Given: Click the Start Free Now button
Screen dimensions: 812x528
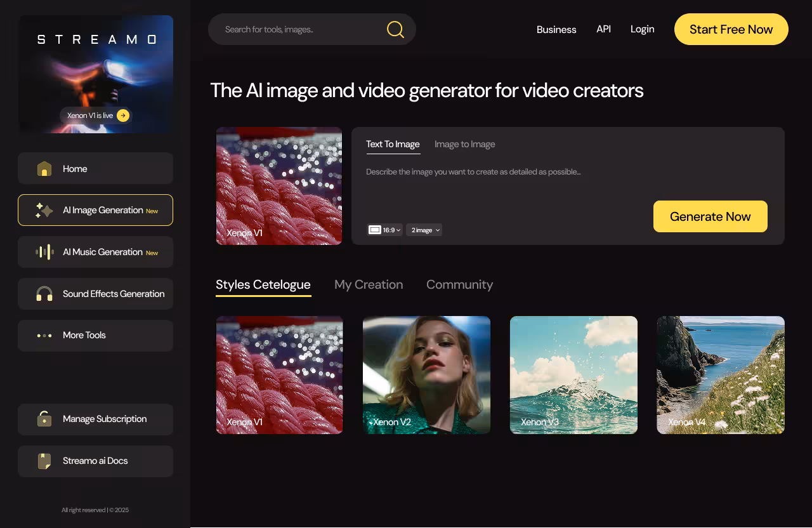Looking at the screenshot, I should coord(731,29).
